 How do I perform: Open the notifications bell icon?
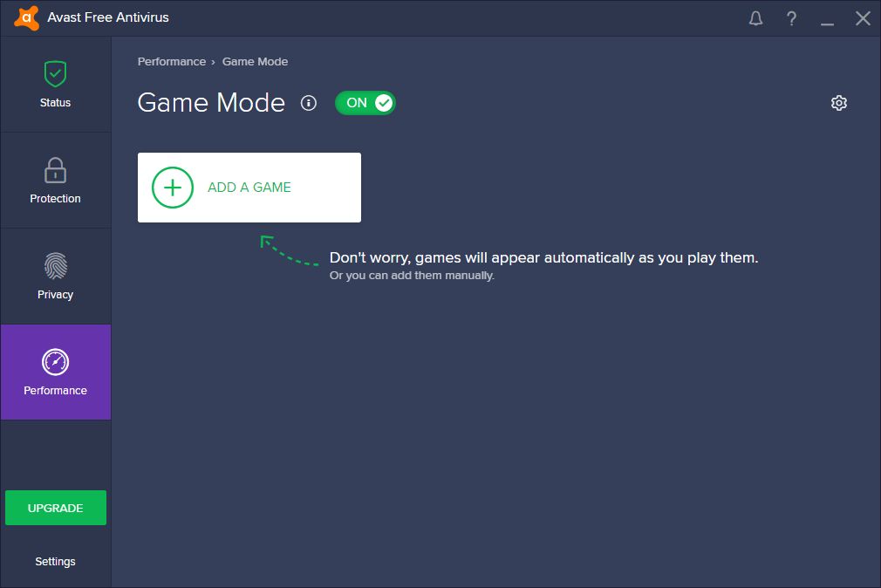pyautogui.click(x=755, y=17)
